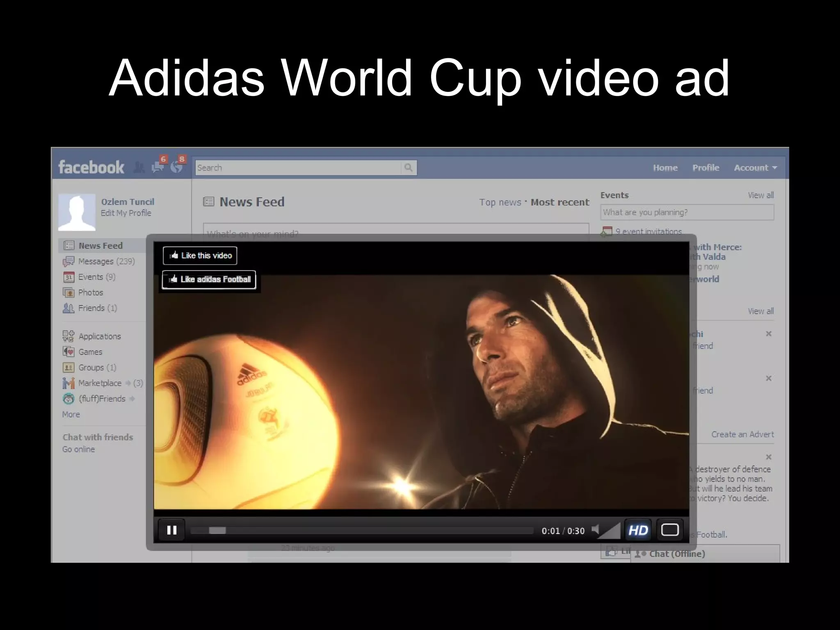840x630 pixels.
Task: Click the Events calendar icon in sidebar
Action: tap(68, 277)
